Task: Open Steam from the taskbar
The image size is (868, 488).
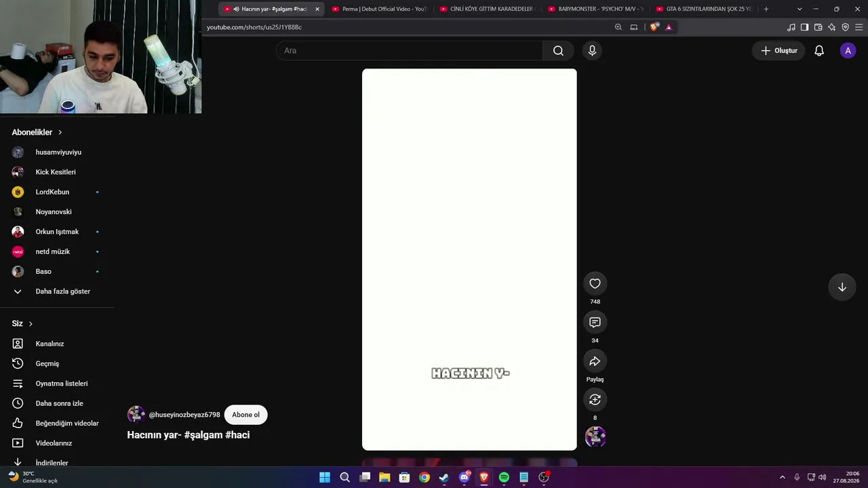Action: (444, 477)
